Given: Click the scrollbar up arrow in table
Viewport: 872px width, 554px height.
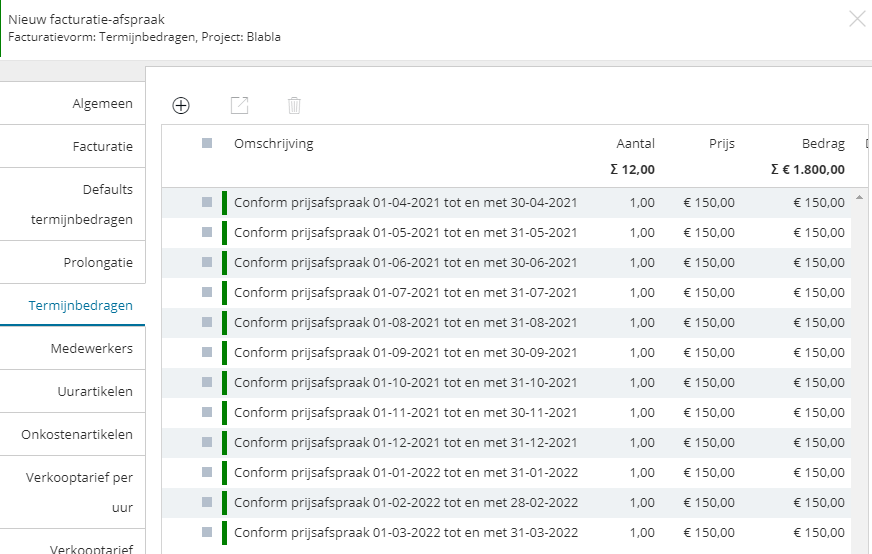Looking at the screenshot, I should tap(859, 197).
